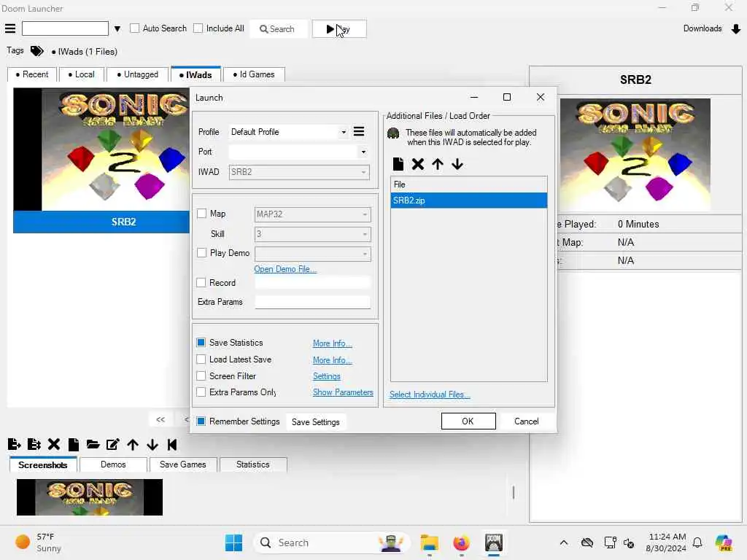Move SRB2.zip down in load order
Screen dimensions: 747x560
point(457,164)
